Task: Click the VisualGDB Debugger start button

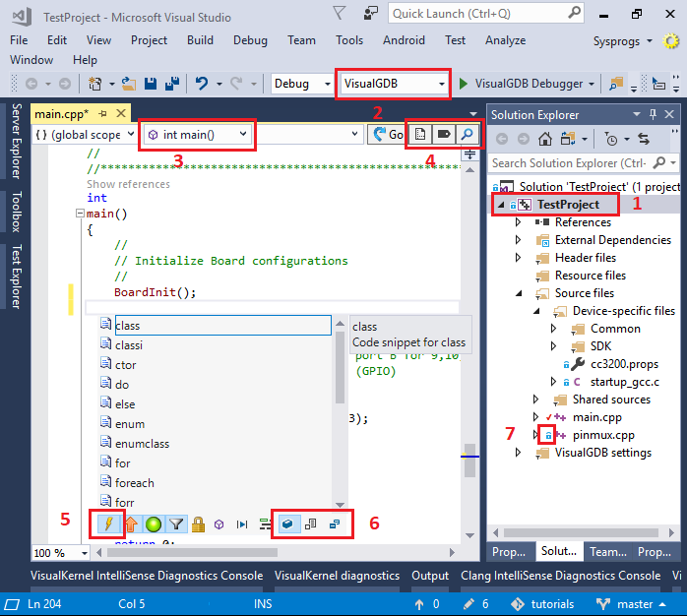Action: click(x=527, y=84)
